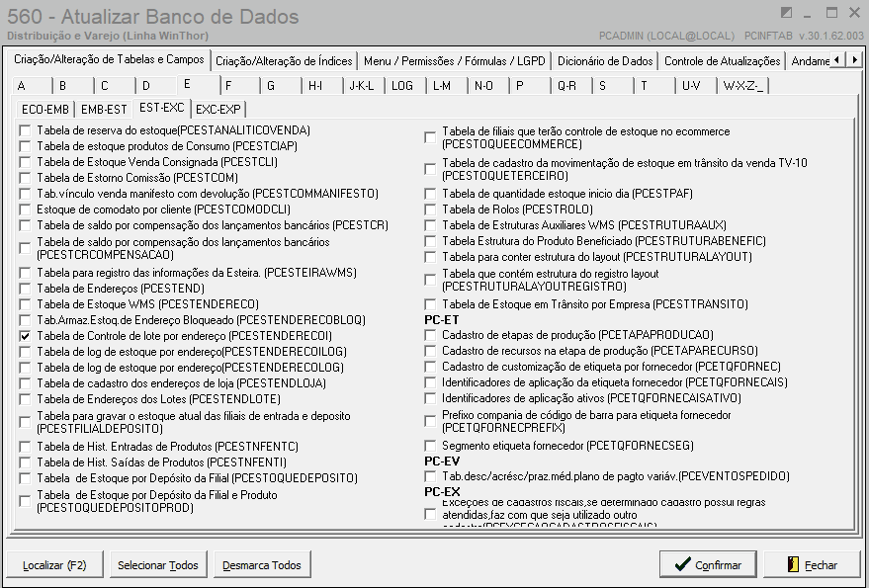Click Desmarca Todos button
The width and height of the screenshot is (869, 588).
click(x=262, y=564)
